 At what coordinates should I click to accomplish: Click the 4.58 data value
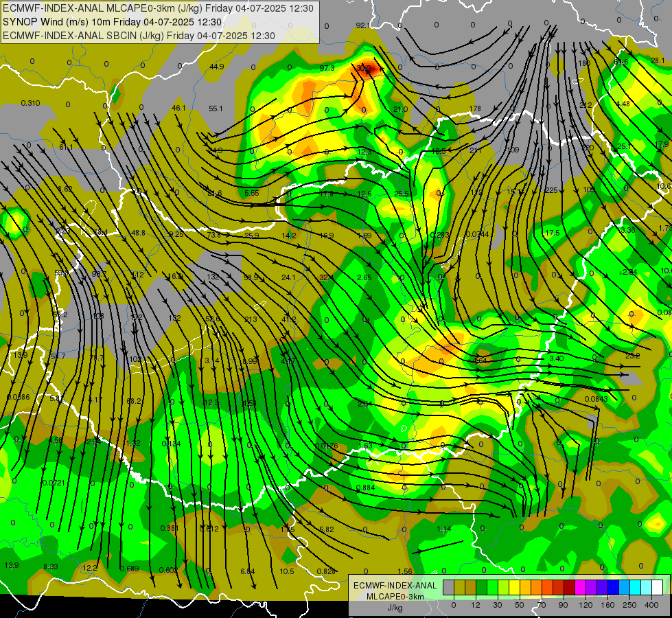(56, 440)
